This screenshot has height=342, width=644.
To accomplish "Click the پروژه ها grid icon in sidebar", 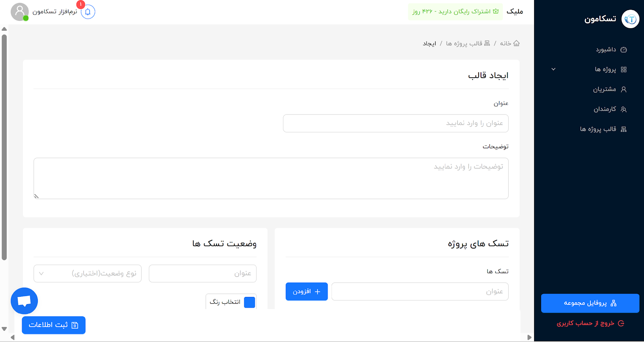I will [623, 69].
